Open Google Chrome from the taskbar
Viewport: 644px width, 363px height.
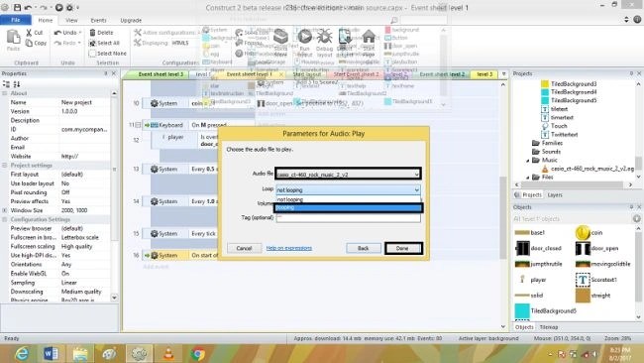tap(198, 353)
